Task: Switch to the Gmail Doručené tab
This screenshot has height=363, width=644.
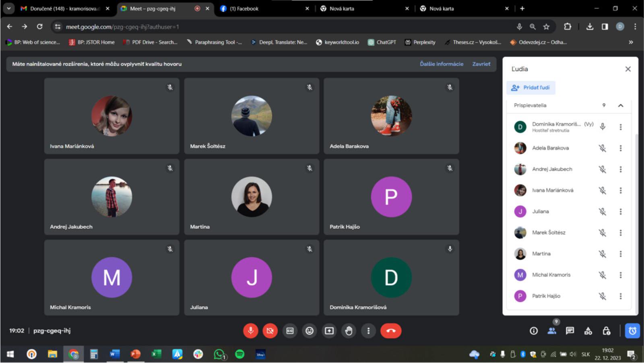Action: click(x=64, y=8)
